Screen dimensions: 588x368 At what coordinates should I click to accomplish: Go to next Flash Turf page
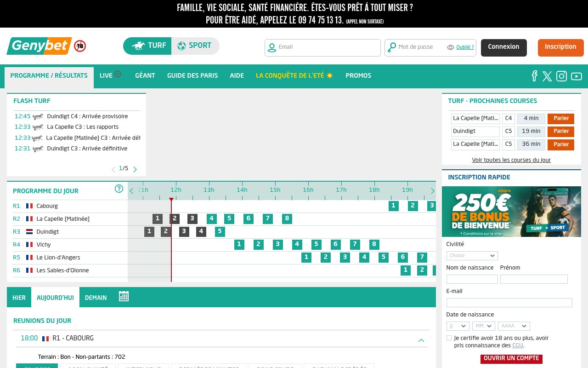[135, 169]
